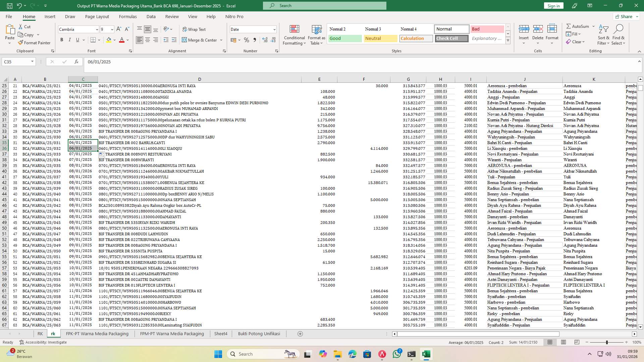Apply the Percent Style format
This screenshot has width=644, height=362.
tap(247, 40)
